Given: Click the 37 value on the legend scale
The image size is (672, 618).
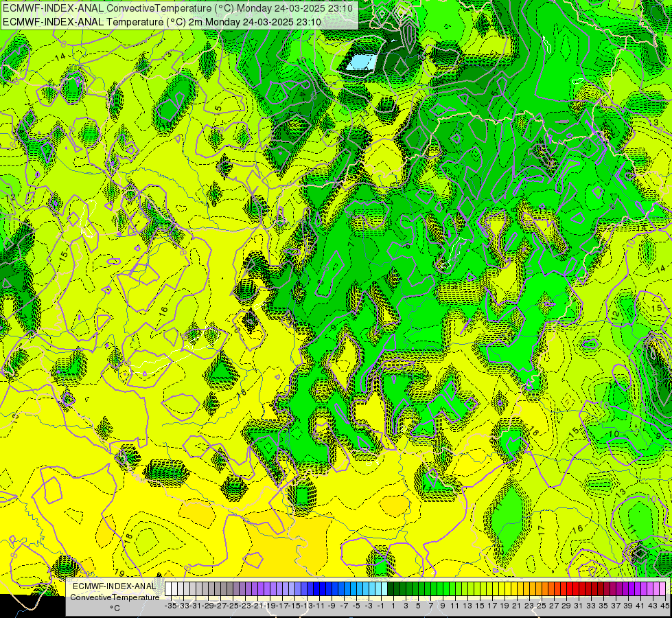Looking at the screenshot, I should pyautogui.click(x=616, y=606).
